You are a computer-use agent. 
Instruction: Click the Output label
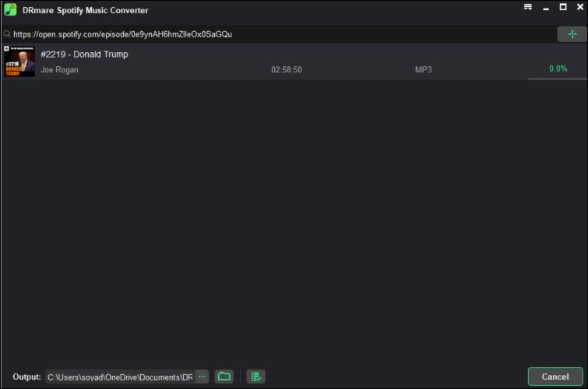[26, 377]
